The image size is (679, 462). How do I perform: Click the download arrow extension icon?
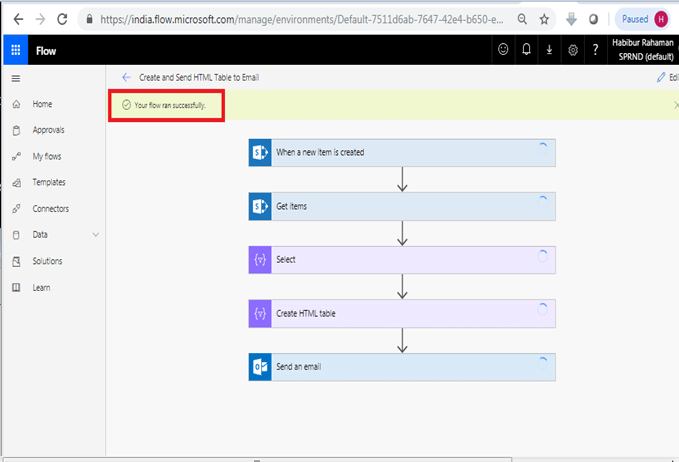(x=571, y=19)
